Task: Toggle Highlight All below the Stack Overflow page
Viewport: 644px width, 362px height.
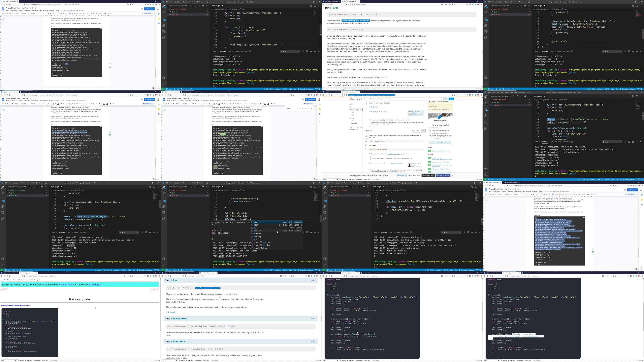Action: click(345, 179)
